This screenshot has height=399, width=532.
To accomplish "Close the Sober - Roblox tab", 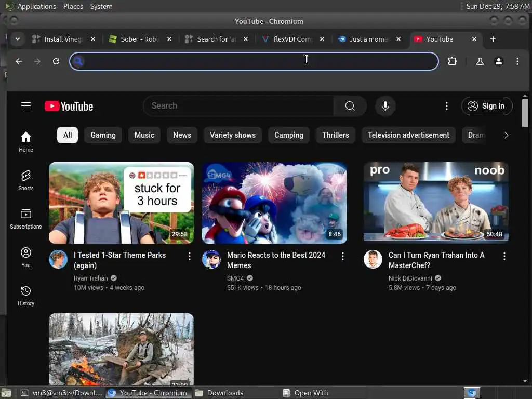I will coord(169,39).
